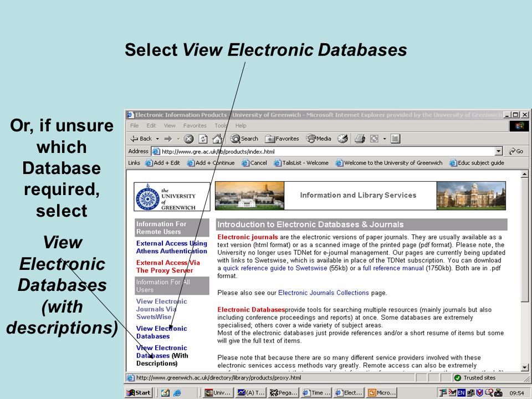The width and height of the screenshot is (532, 399).
Task: Click the Information For Remote Users heading
Action: click(172, 228)
